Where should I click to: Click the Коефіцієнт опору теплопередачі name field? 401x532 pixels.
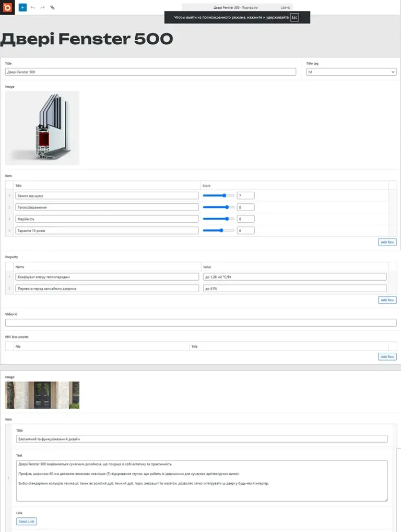(107, 277)
